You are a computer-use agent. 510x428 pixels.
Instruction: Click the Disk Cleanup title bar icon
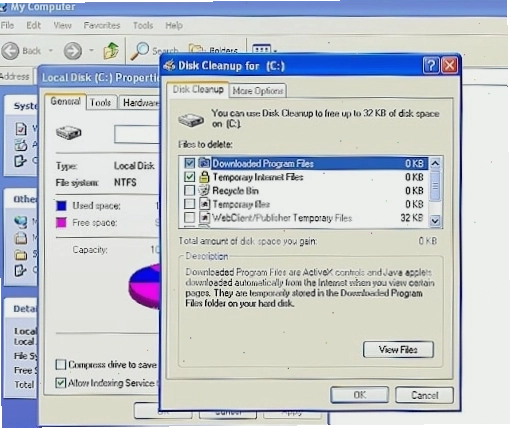[169, 65]
